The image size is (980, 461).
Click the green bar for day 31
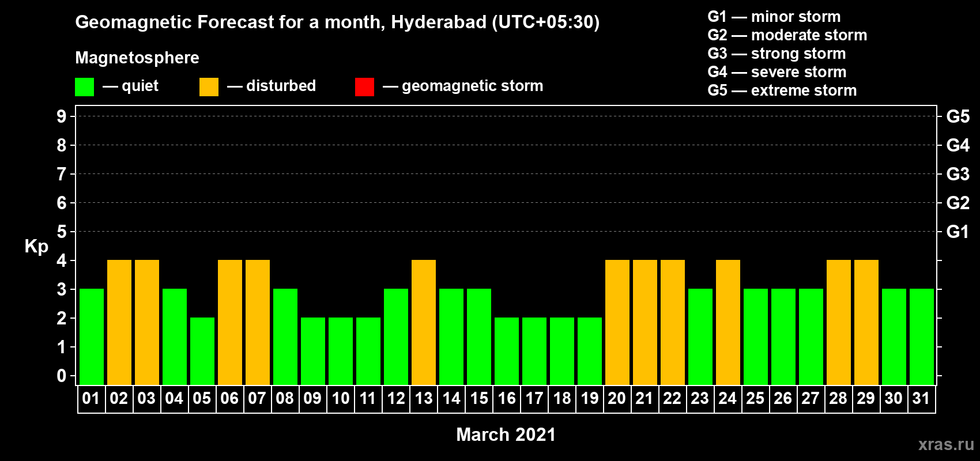922,337
